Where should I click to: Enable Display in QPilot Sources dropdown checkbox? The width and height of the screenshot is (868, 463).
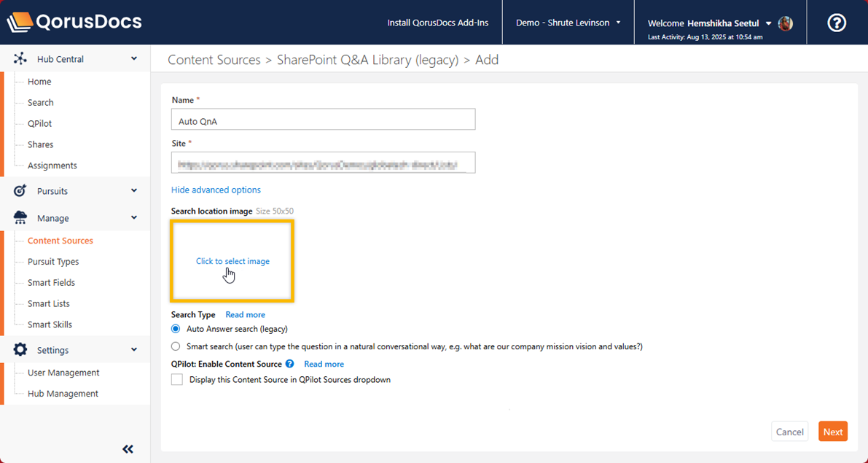[177, 380]
